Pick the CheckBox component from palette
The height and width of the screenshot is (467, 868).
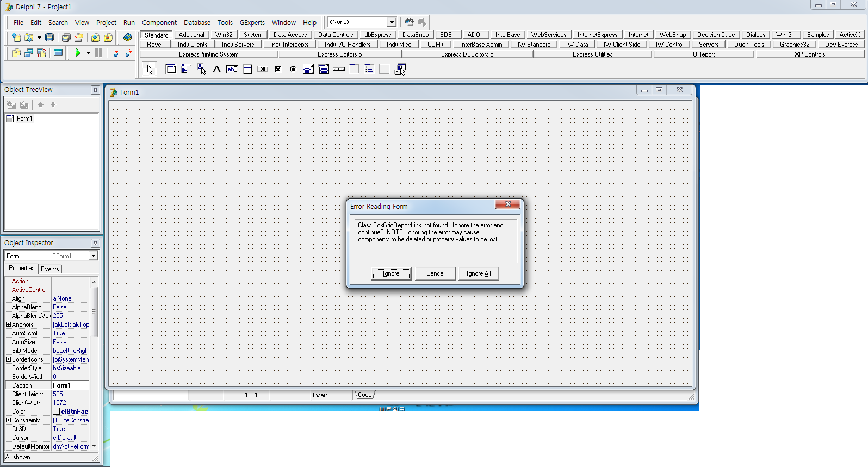click(x=278, y=69)
